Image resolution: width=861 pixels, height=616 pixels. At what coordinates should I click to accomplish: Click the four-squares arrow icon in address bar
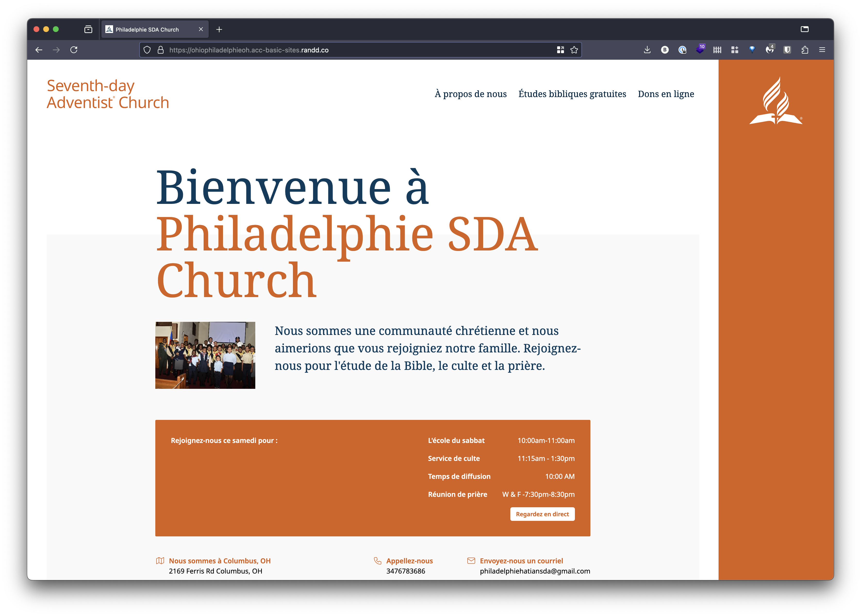[561, 50]
